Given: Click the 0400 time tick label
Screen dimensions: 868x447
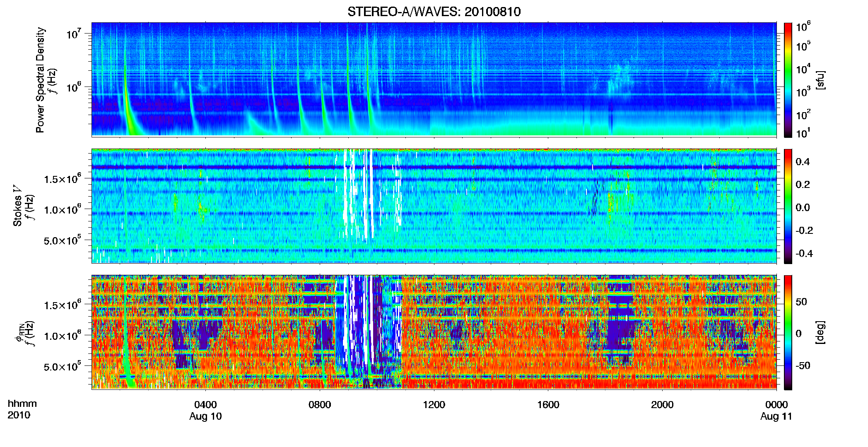Looking at the screenshot, I should [206, 404].
